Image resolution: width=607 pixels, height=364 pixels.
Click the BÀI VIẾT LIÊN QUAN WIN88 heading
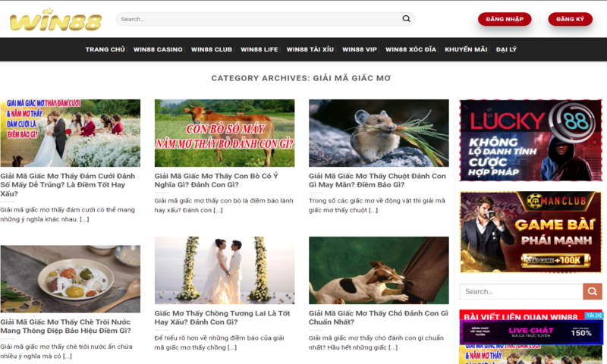pos(521,317)
